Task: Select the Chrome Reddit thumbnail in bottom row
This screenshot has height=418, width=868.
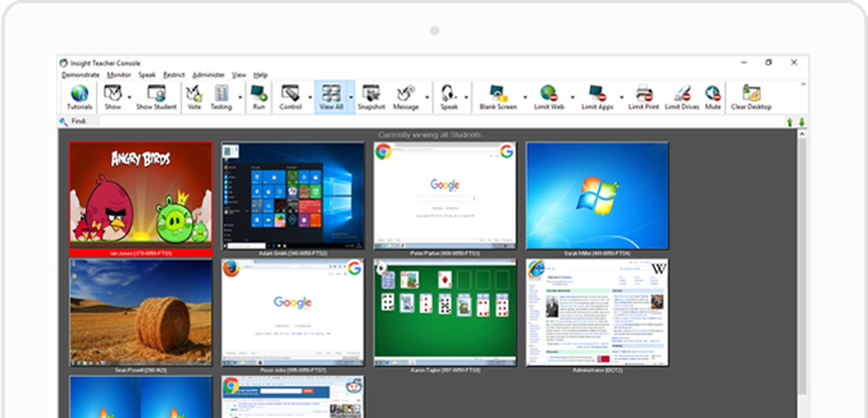Action: tap(293, 397)
